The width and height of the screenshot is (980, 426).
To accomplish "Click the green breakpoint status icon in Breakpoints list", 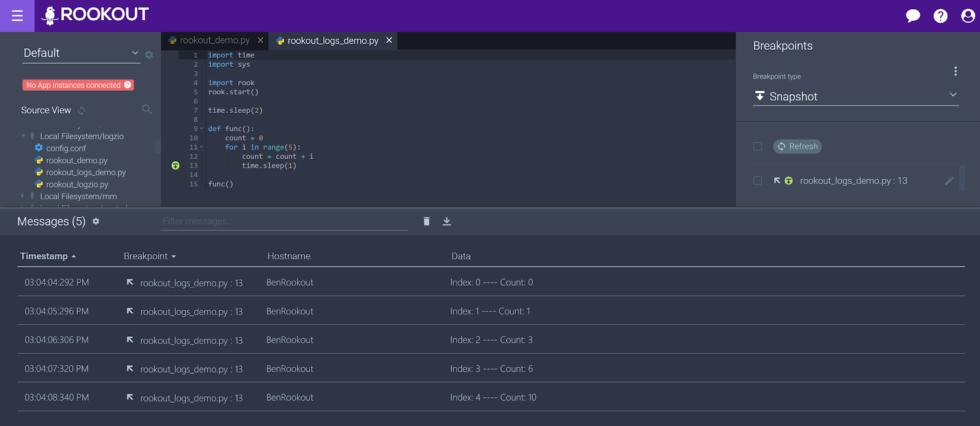I will pyautogui.click(x=788, y=181).
